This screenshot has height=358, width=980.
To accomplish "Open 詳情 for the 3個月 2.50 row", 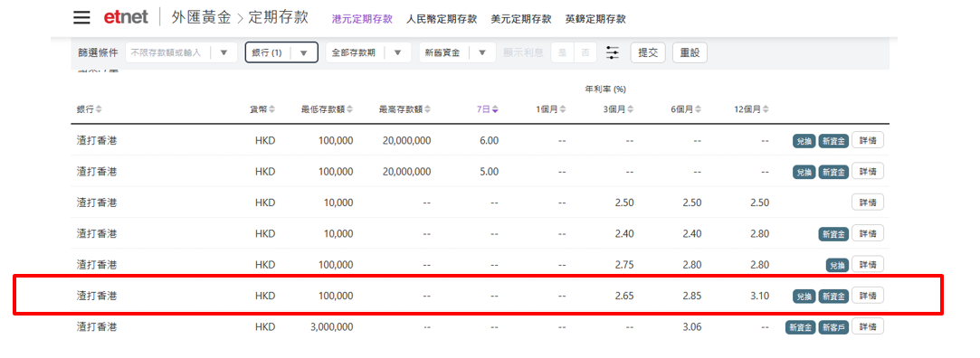I will click(x=868, y=203).
